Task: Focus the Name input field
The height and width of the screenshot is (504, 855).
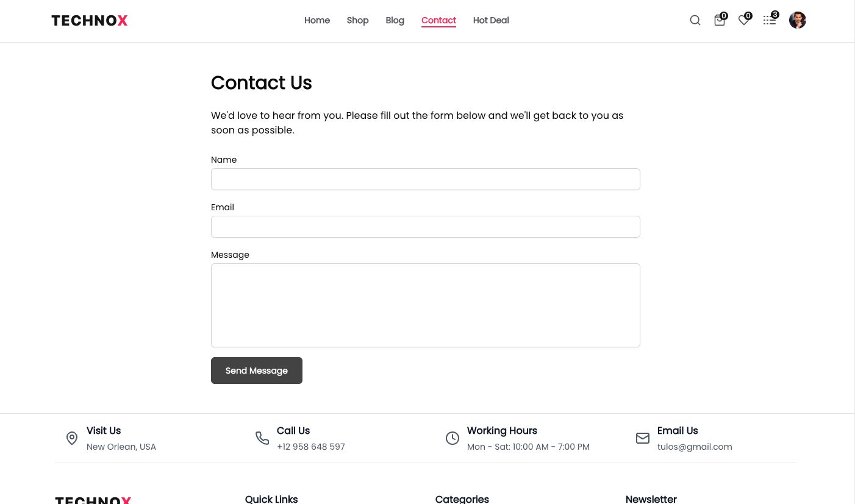Action: click(426, 179)
